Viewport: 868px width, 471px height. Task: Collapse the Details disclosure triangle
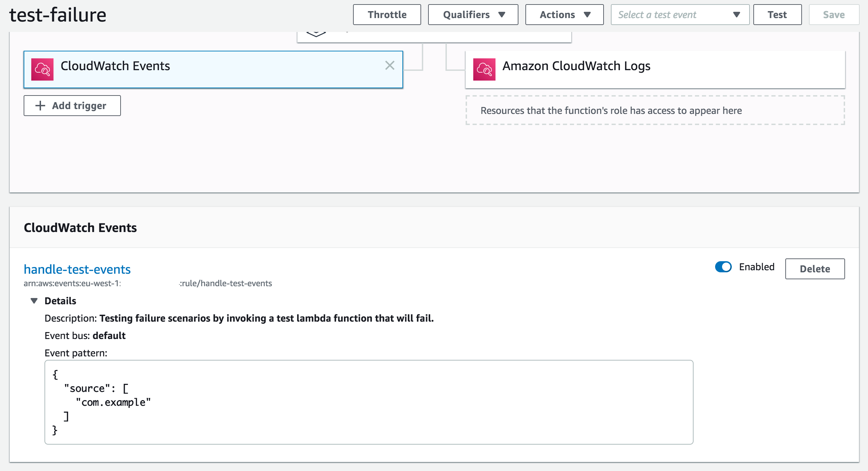(34, 301)
